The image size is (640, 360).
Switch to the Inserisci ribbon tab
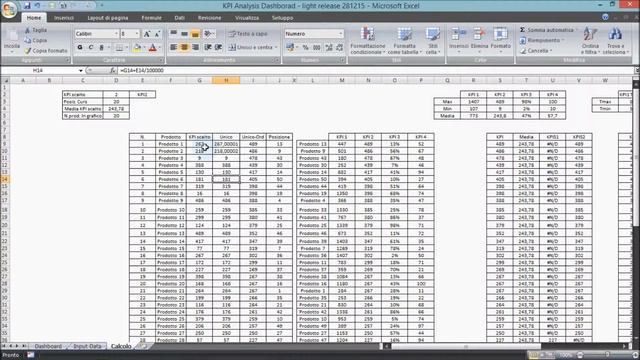click(x=64, y=18)
